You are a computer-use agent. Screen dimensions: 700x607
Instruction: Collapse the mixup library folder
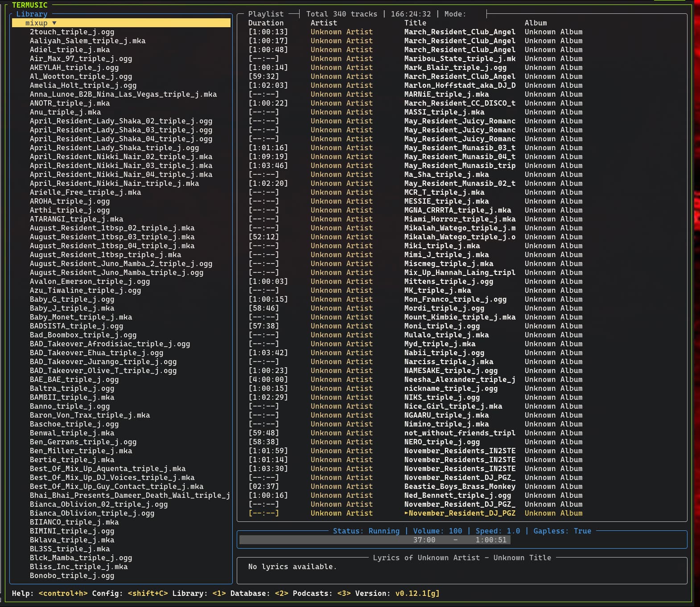(x=54, y=23)
